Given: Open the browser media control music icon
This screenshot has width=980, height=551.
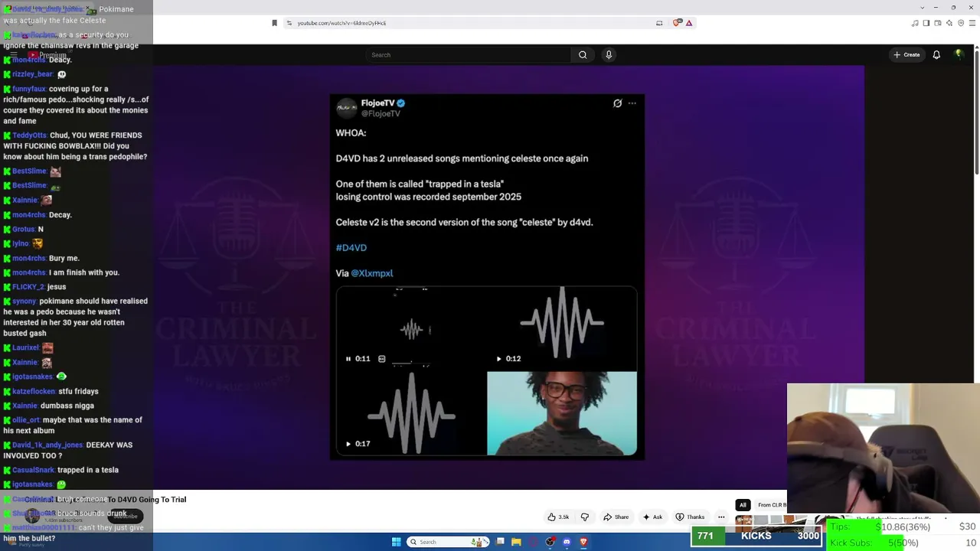Looking at the screenshot, I should [x=915, y=23].
